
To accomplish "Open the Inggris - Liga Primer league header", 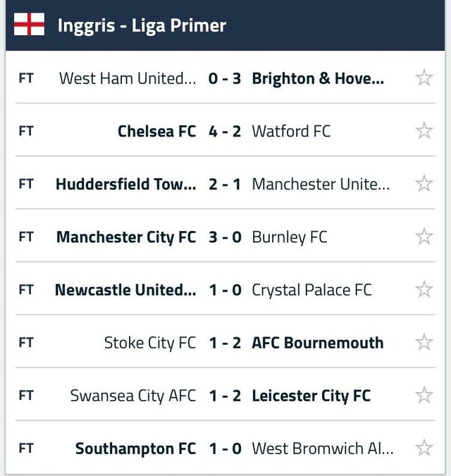I will pyautogui.click(x=142, y=26).
